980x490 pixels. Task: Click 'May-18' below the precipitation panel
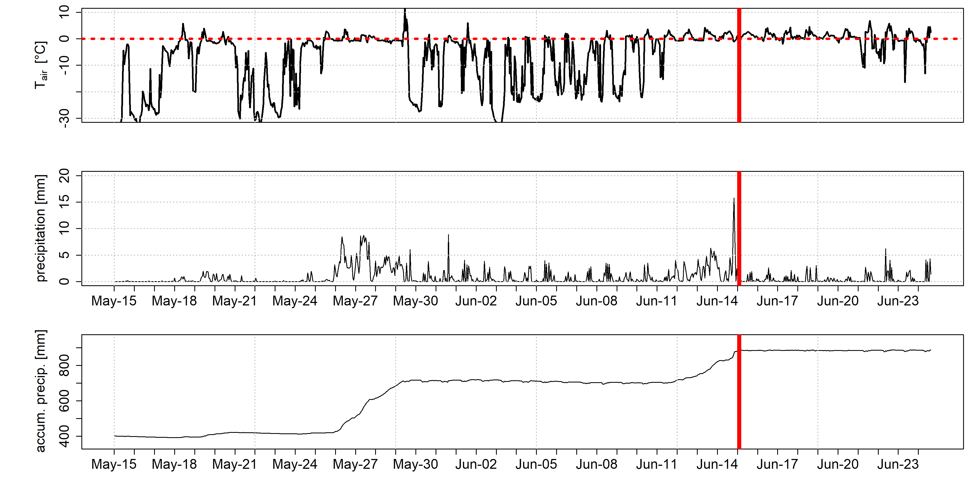point(174,301)
